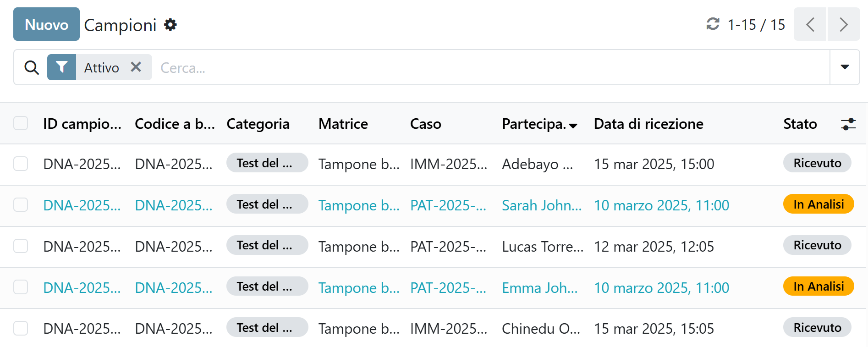Screen dimensions: 868x347
Task: Go to next page arrow
Action: click(x=843, y=24)
